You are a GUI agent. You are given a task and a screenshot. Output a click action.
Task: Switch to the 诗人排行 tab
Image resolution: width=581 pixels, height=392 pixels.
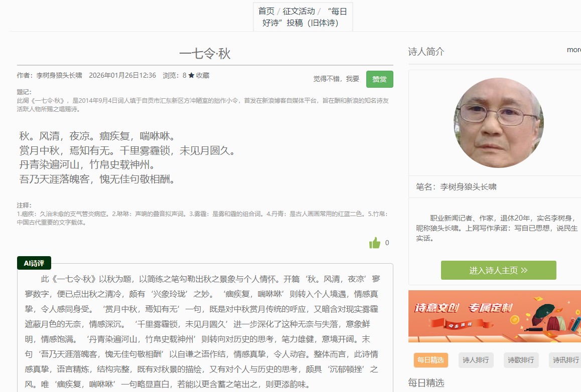point(476,360)
